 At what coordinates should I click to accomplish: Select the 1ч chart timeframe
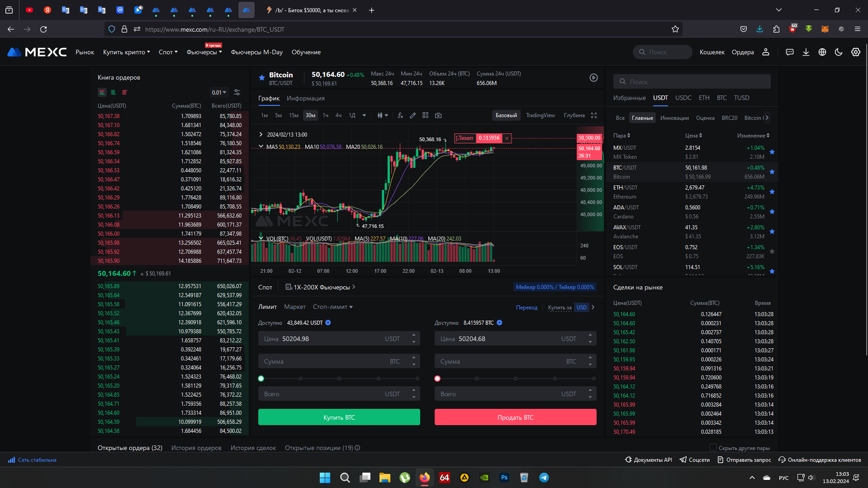326,115
